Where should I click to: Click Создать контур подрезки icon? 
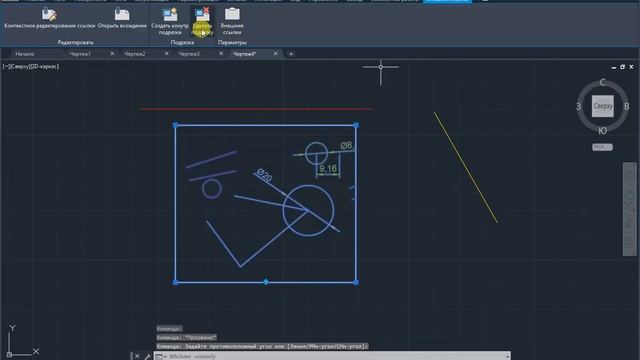click(170, 15)
